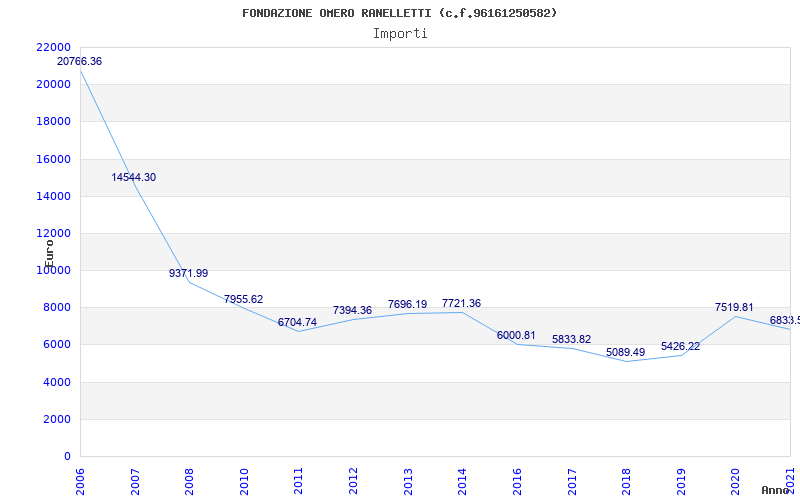Click y-axis value 18000
The image size is (800, 500).
[54, 122]
